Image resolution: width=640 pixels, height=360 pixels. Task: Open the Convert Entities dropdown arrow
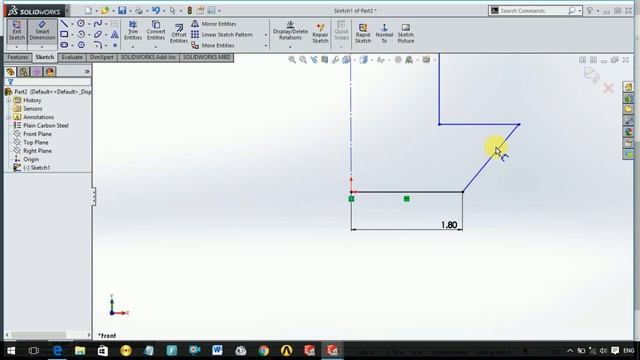pyautogui.click(x=156, y=47)
